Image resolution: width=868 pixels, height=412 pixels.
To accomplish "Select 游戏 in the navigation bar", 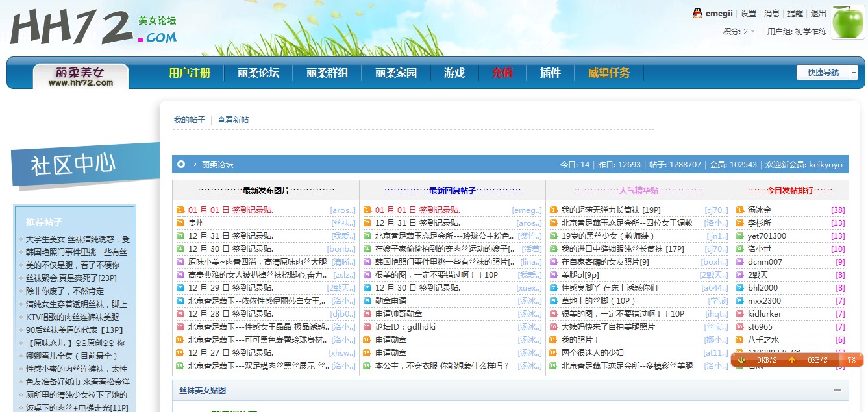I will coord(454,73).
